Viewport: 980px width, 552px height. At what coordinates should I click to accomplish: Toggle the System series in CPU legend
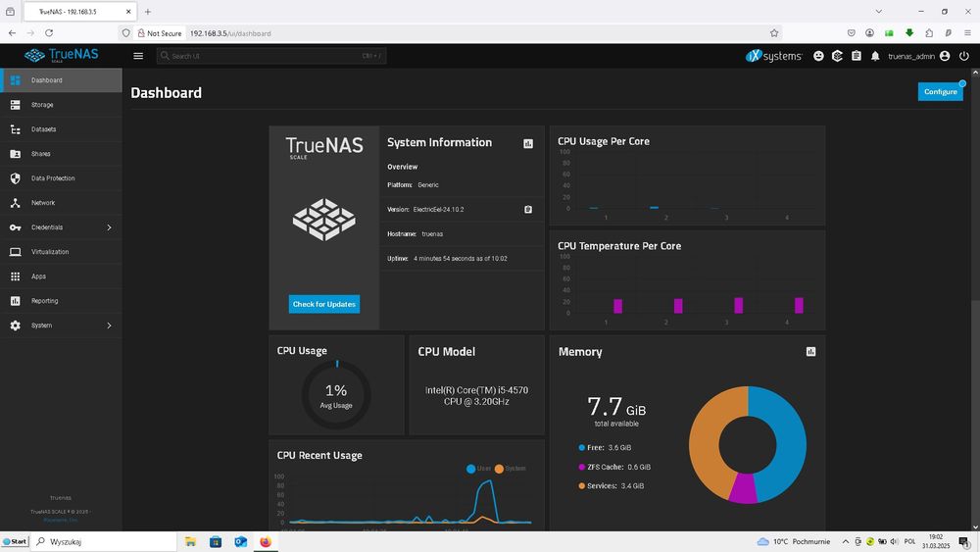pyautogui.click(x=510, y=469)
